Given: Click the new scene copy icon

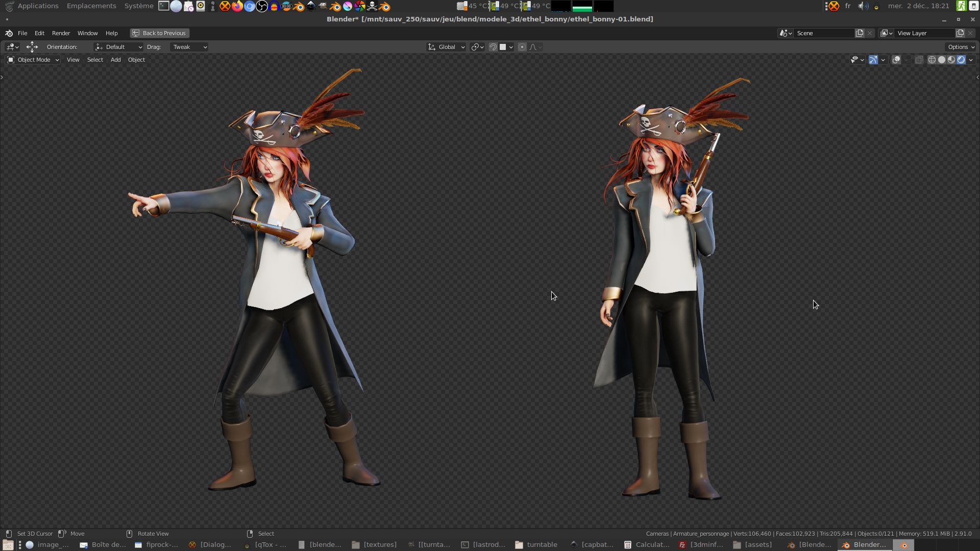Looking at the screenshot, I should click(860, 33).
